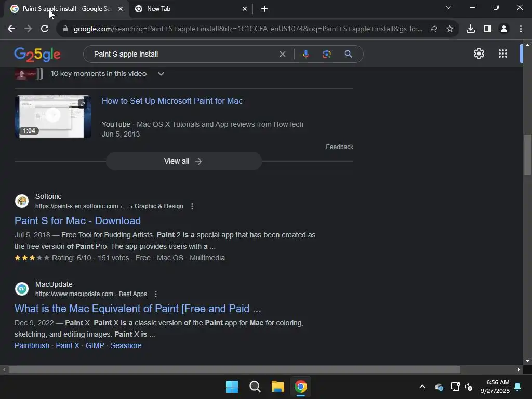Expand the 10 key moments dropdown
This screenshot has width=532, height=399.
click(x=161, y=74)
